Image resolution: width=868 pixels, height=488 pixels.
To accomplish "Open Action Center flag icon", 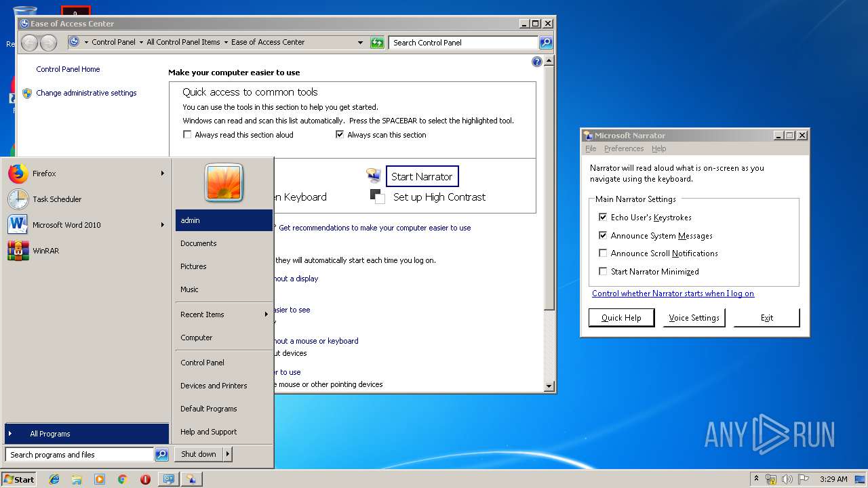I will click(x=804, y=479).
